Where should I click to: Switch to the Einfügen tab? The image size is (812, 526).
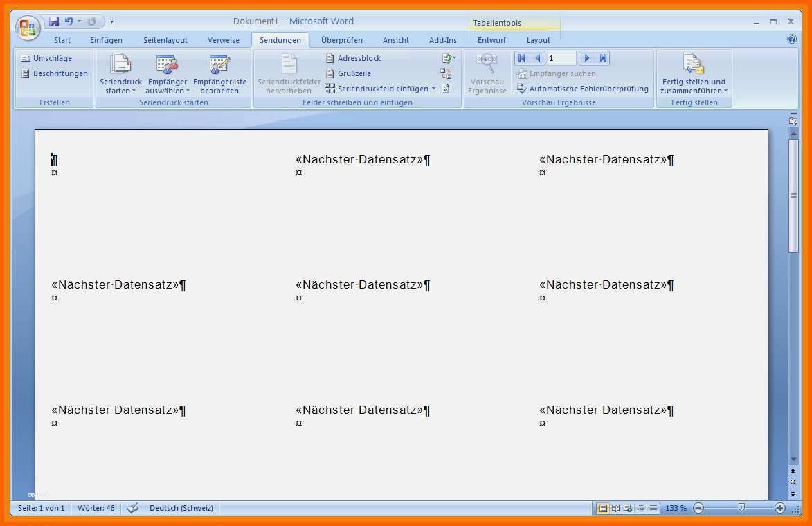[x=106, y=40]
